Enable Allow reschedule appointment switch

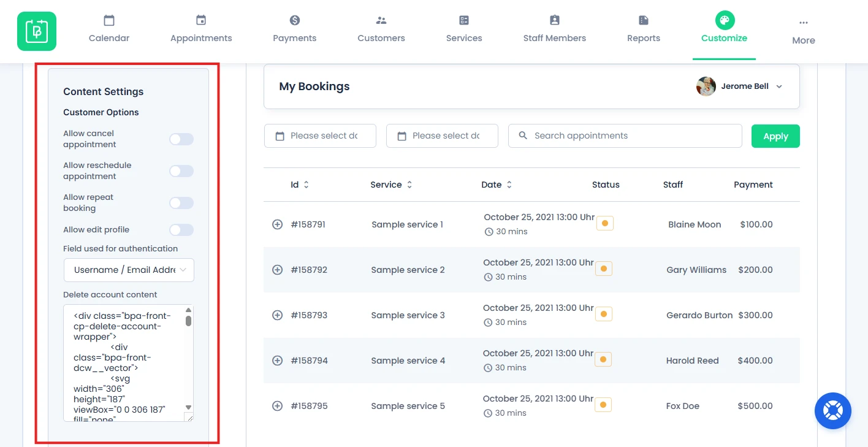[x=181, y=171]
